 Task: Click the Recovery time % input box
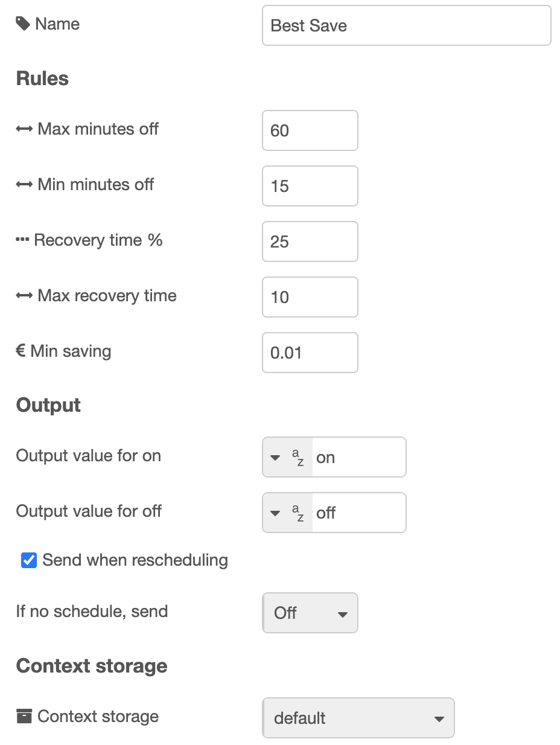pyautogui.click(x=310, y=241)
